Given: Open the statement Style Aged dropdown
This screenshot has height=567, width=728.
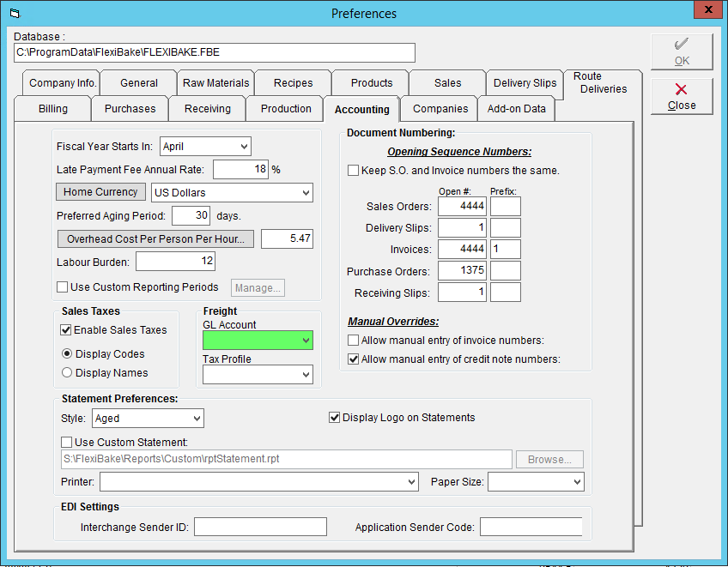Looking at the screenshot, I should point(148,419).
